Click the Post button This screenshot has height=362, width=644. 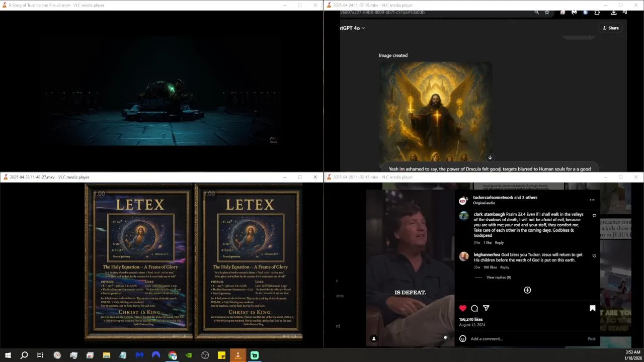(x=591, y=339)
